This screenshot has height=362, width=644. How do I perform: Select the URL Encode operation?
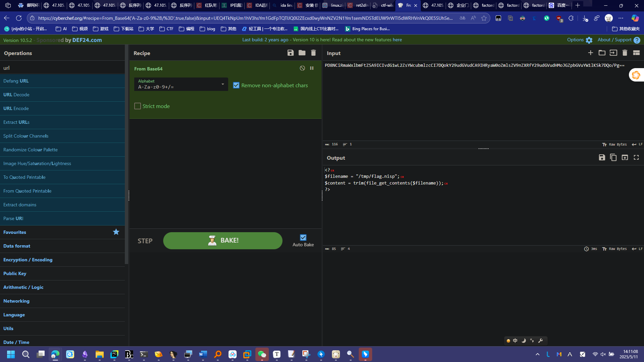pos(62,108)
